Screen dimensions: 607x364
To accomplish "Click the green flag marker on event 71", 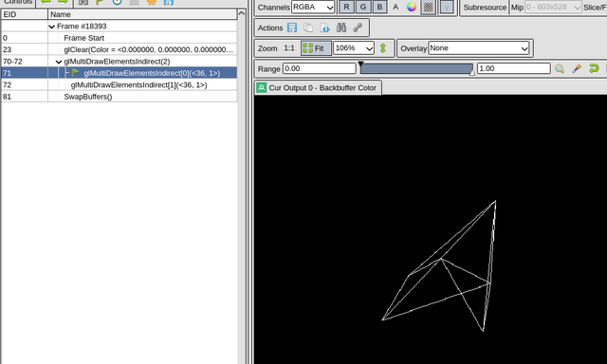I will pyautogui.click(x=76, y=72).
